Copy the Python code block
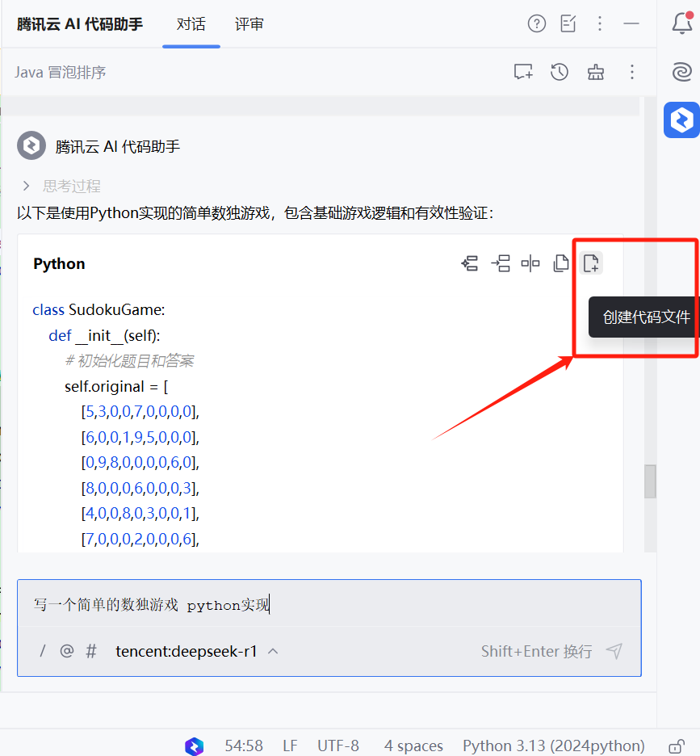The image size is (700, 756). [x=560, y=263]
